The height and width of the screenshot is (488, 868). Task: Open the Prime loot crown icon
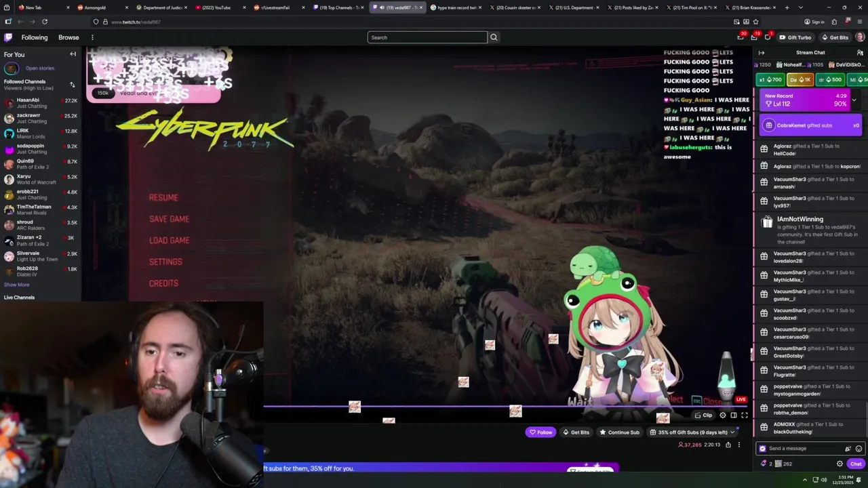coord(741,37)
